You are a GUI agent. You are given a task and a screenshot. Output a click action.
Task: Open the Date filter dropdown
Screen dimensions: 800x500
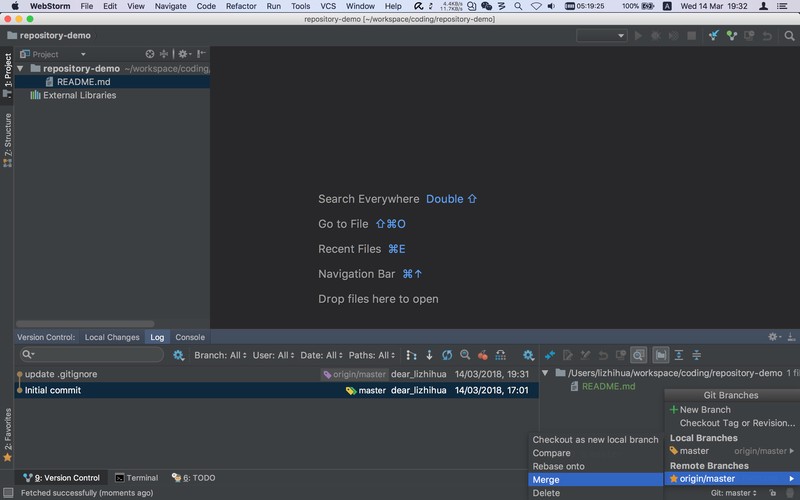(321, 355)
